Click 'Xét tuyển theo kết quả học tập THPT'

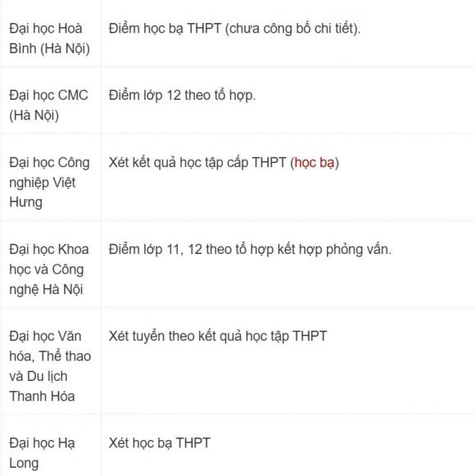point(218,337)
